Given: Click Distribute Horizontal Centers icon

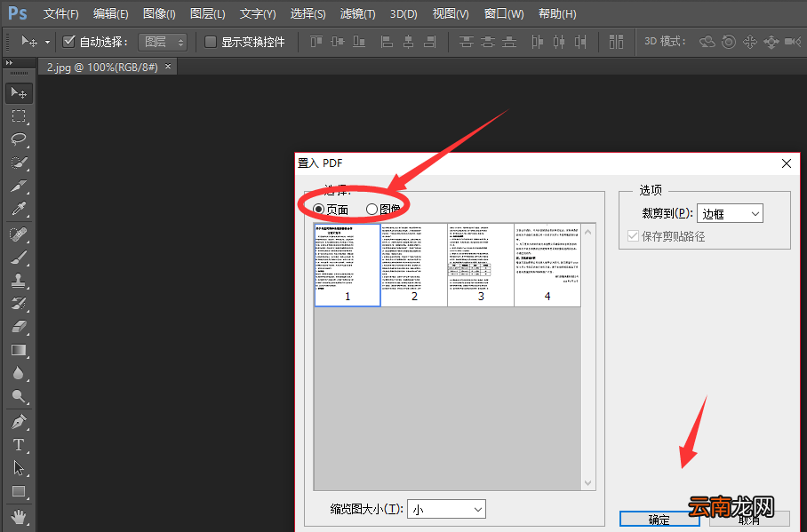Looking at the screenshot, I should coord(559,42).
